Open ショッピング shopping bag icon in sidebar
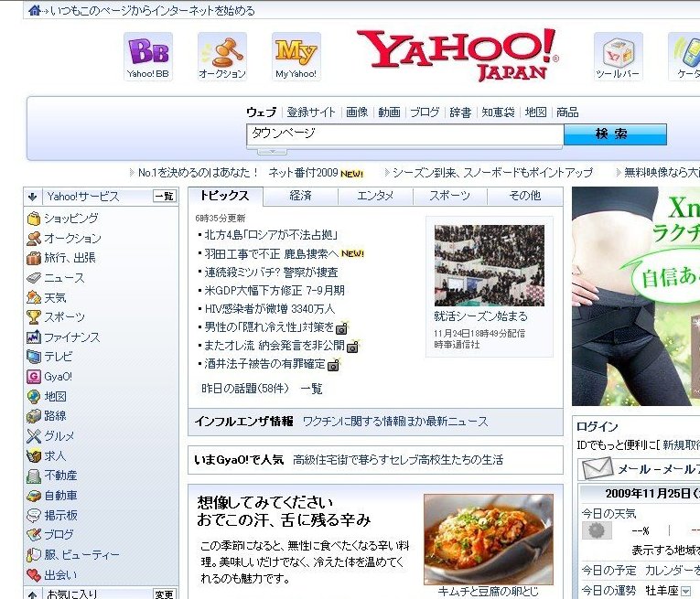 pyautogui.click(x=34, y=219)
